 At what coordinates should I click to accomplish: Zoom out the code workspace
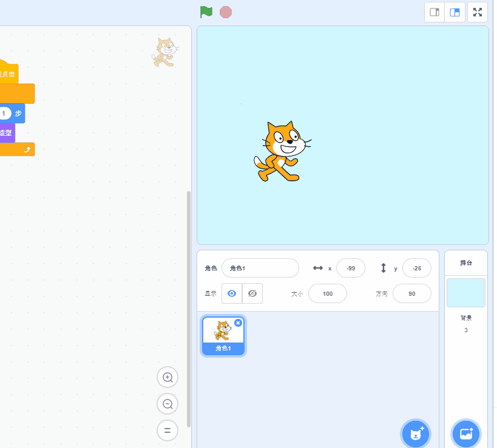(x=167, y=404)
